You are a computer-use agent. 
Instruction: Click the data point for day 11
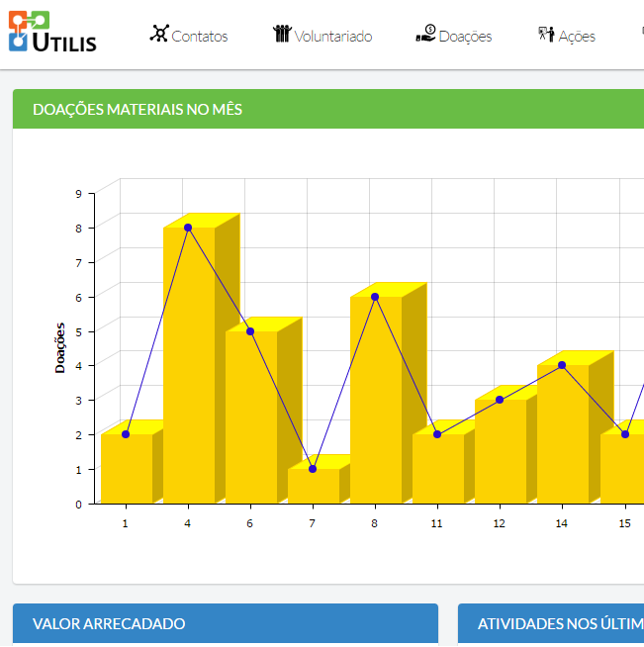click(x=437, y=434)
